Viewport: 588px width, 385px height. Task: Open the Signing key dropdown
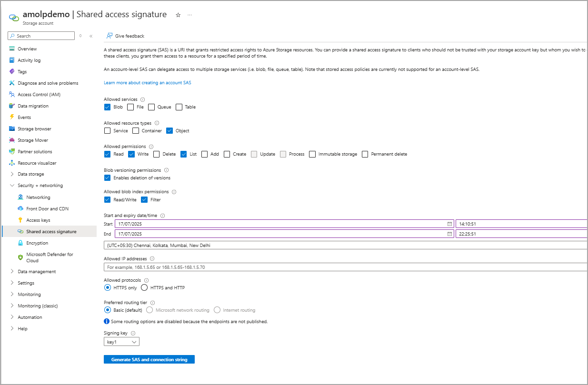pos(121,342)
